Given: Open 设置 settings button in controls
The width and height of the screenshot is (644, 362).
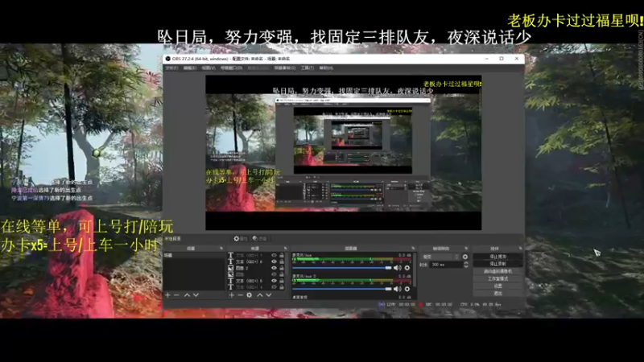Looking at the screenshot, I should tap(497, 286).
